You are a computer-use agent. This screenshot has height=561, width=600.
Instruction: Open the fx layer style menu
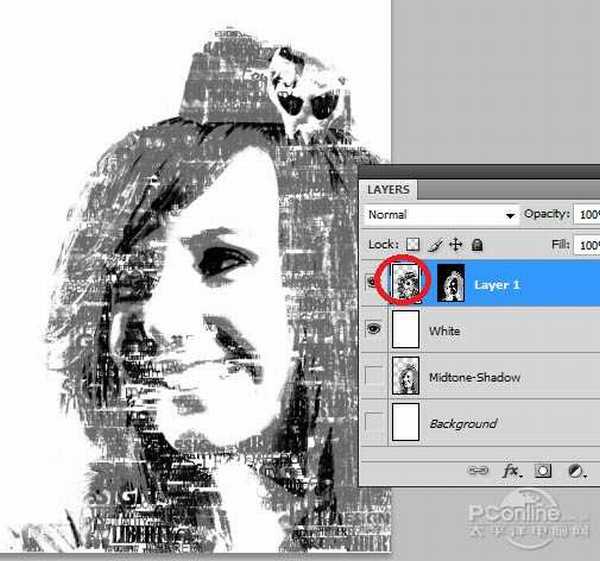511,469
